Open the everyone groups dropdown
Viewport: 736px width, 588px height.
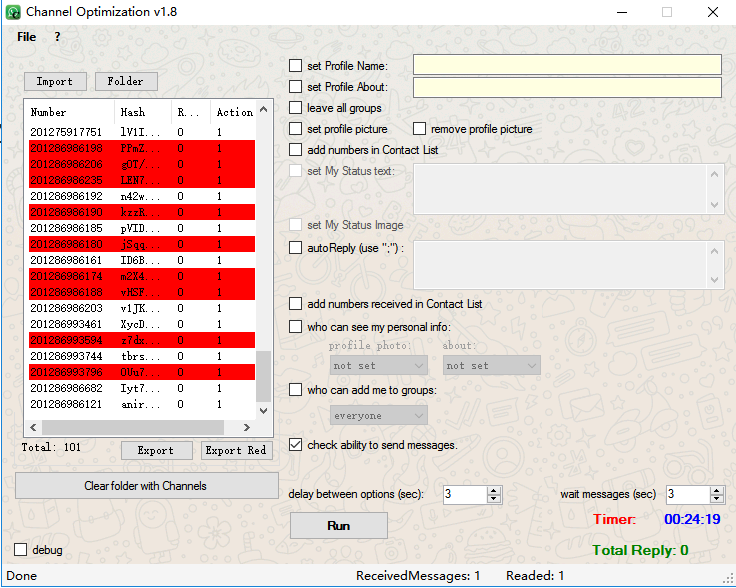(378, 416)
